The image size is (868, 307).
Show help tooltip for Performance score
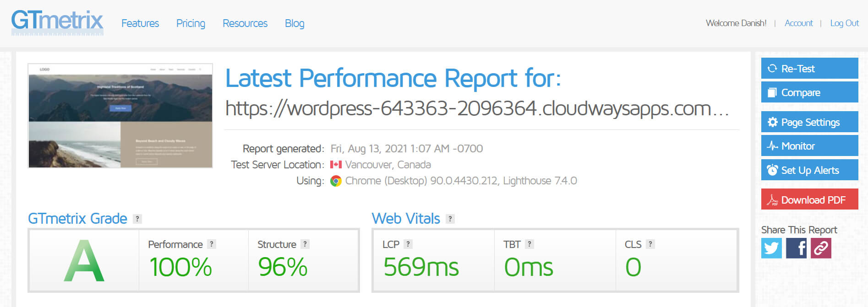[211, 244]
